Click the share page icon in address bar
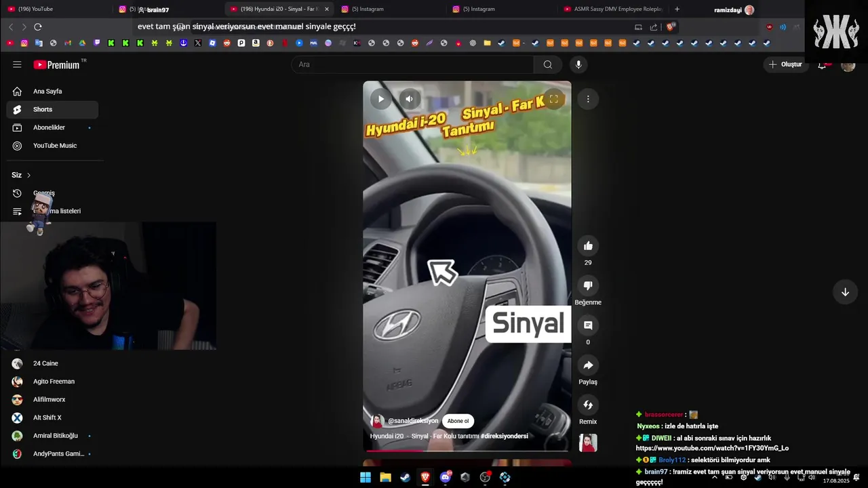 tap(653, 27)
